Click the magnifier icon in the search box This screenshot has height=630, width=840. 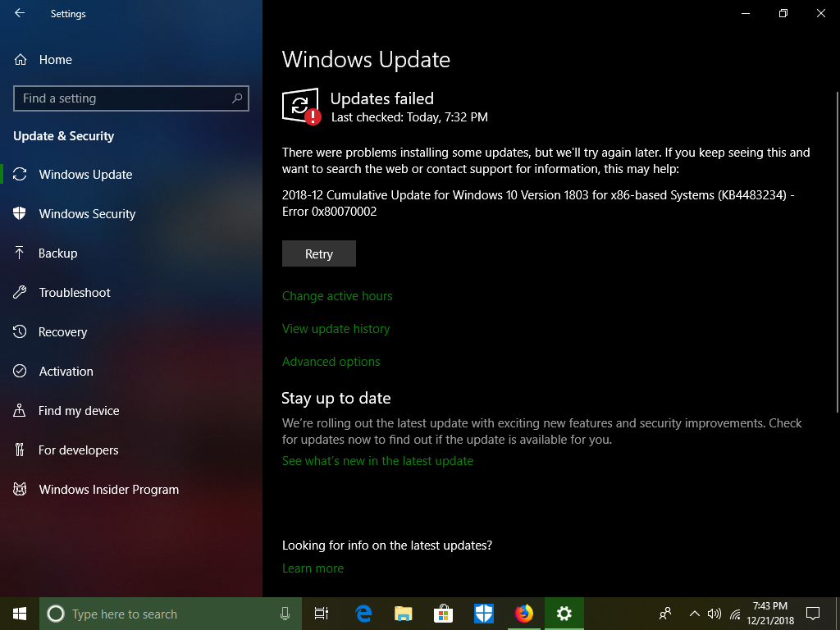pyautogui.click(x=237, y=98)
